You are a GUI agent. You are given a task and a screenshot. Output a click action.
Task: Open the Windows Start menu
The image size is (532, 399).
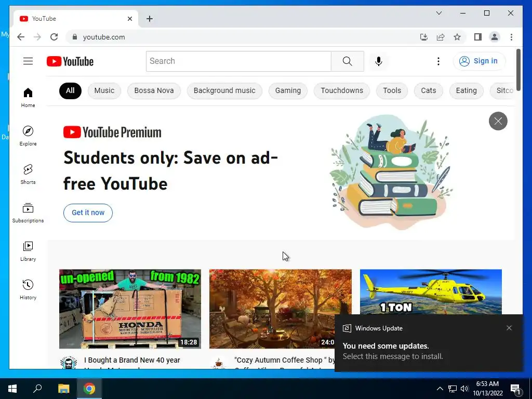tap(12, 389)
